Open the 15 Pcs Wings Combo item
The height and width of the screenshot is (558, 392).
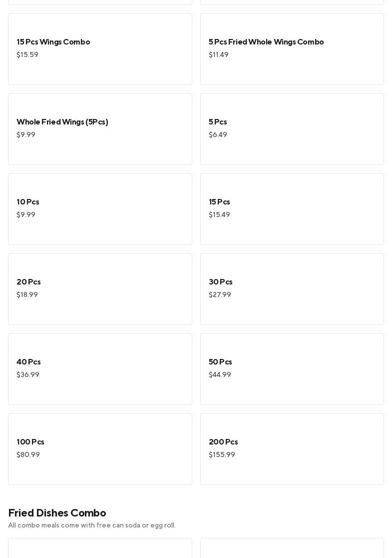pyautogui.click(x=100, y=49)
